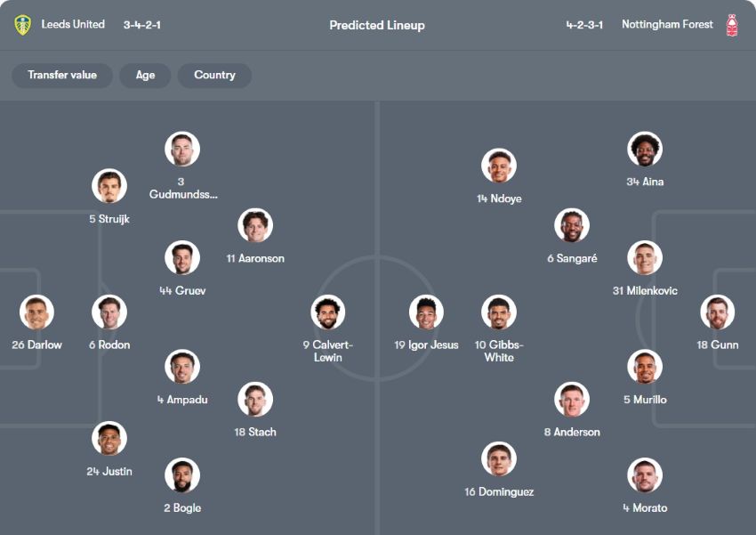Enable the Country filter pill
The height and width of the screenshot is (535, 756).
tap(214, 76)
